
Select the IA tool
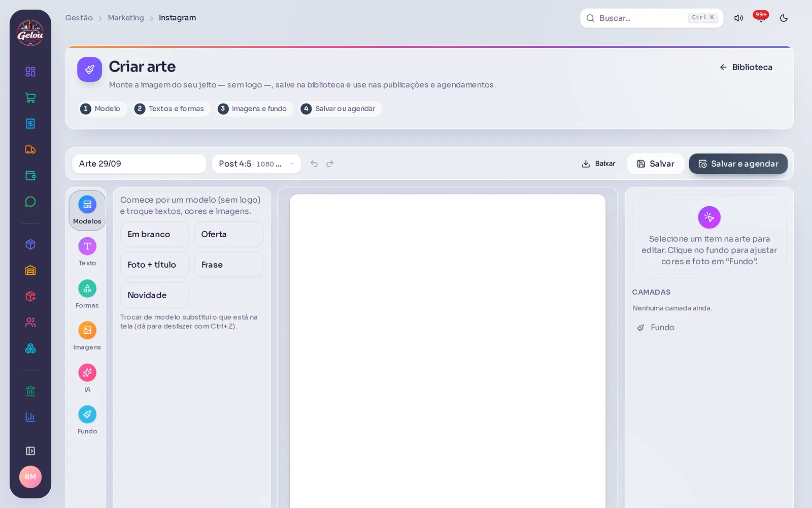click(87, 378)
